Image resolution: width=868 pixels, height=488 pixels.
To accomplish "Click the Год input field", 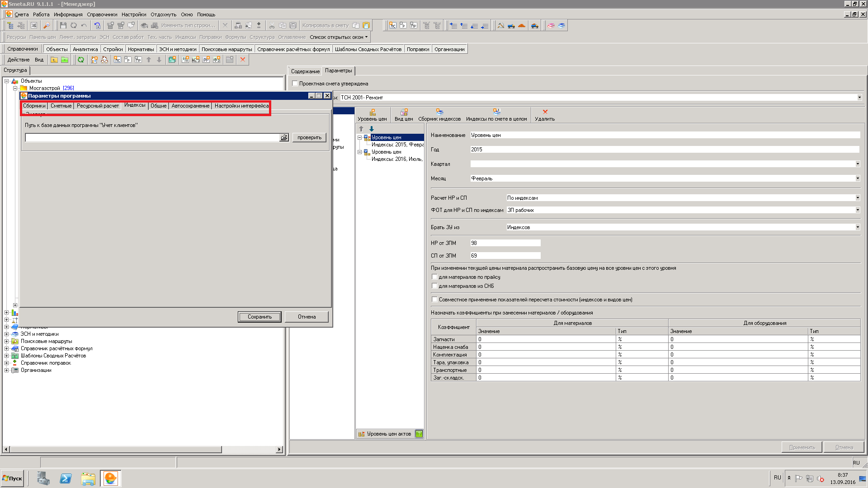I will (665, 150).
